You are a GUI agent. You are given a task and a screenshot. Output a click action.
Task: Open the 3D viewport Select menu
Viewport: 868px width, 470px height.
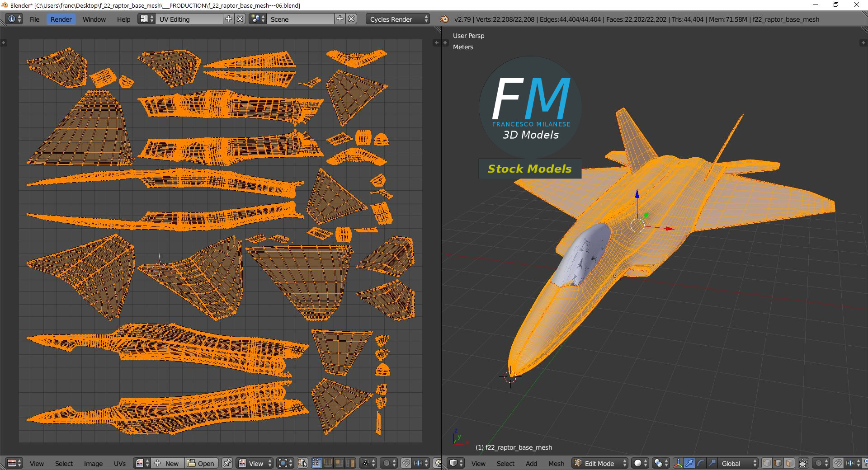click(505, 463)
